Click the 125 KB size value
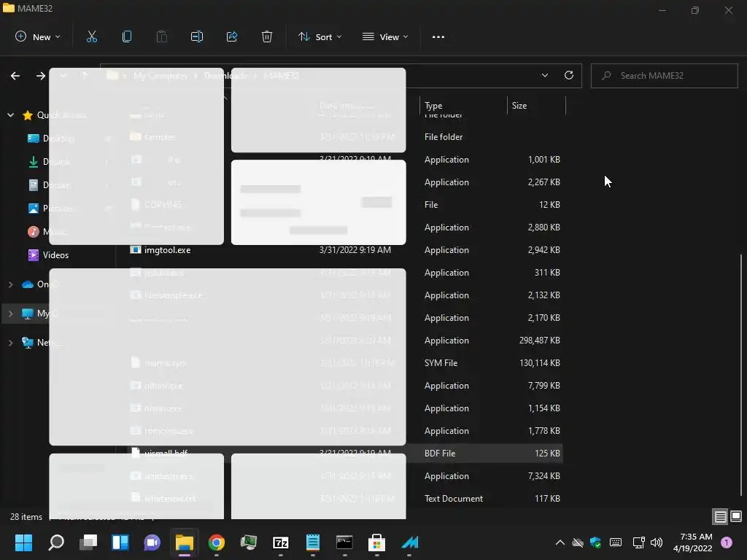 (547, 454)
